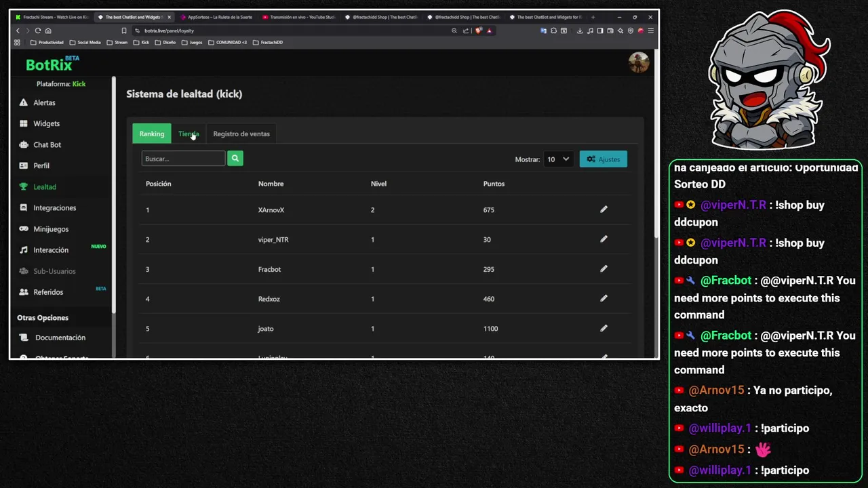Expand the Productividad bookmark folder
This screenshot has height=488, width=868.
click(x=47, y=42)
